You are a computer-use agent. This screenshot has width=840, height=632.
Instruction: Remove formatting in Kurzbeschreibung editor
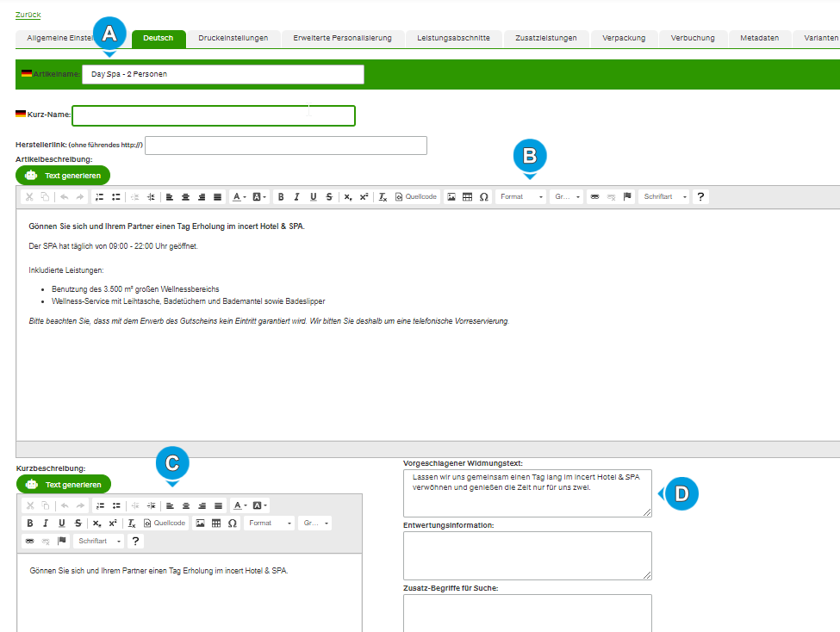click(132, 524)
